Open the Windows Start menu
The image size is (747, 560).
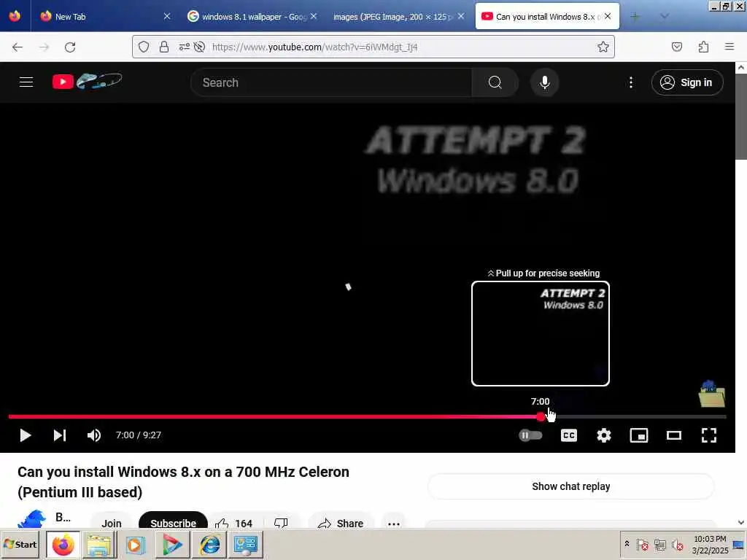tap(20, 544)
